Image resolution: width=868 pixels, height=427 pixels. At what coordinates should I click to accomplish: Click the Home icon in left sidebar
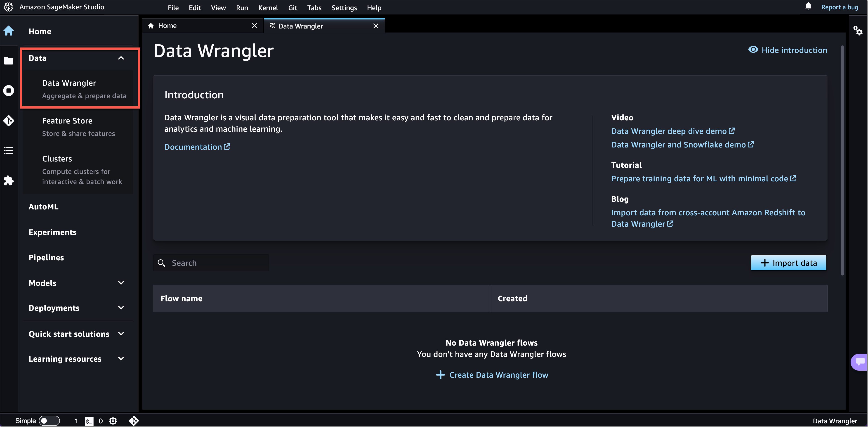point(9,31)
